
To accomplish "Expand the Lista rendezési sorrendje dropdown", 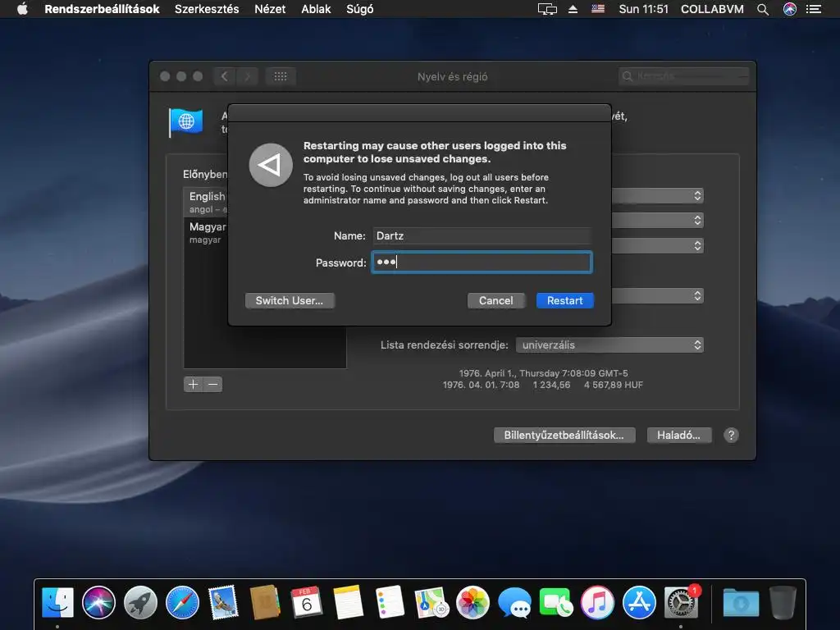I will tap(609, 345).
